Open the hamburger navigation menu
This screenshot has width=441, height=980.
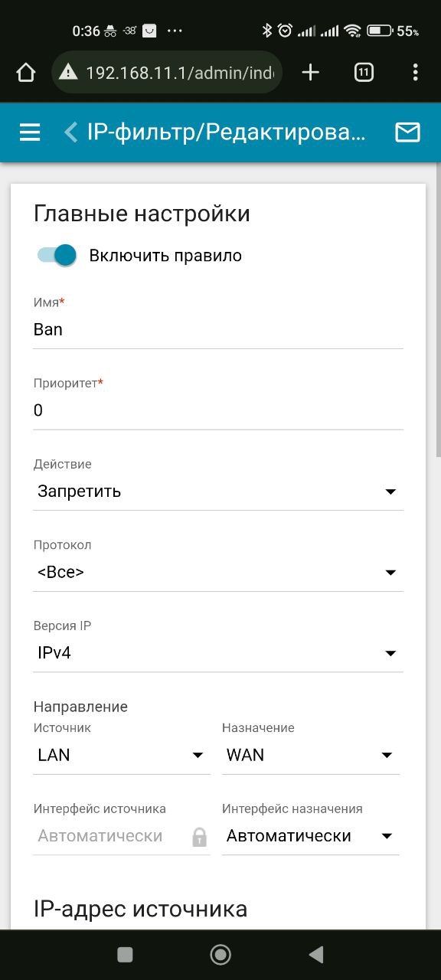click(30, 132)
